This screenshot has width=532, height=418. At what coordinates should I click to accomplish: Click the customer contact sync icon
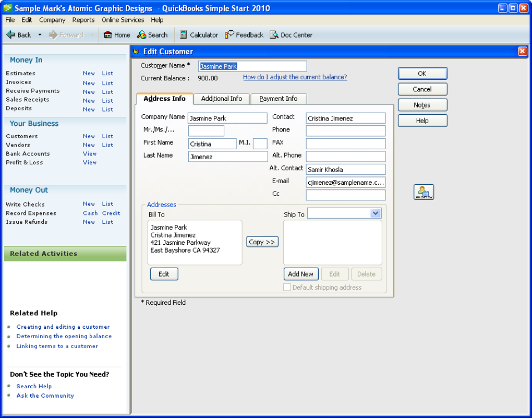424,192
